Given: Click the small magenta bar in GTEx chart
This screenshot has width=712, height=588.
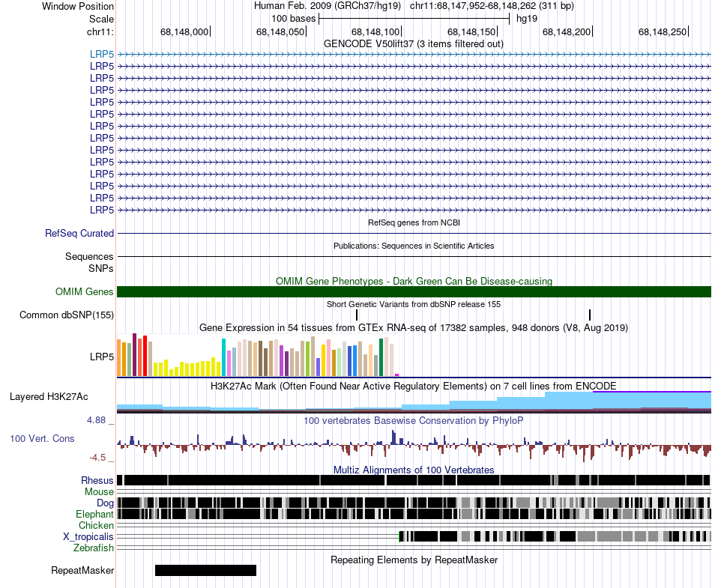Looking at the screenshot, I should coord(397,375).
